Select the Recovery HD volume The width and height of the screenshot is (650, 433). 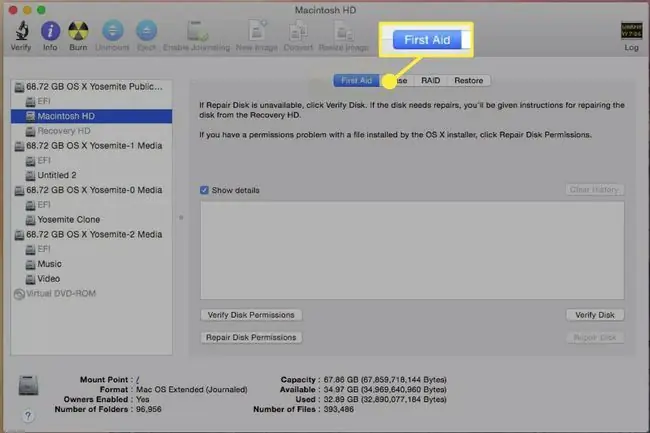92,131
